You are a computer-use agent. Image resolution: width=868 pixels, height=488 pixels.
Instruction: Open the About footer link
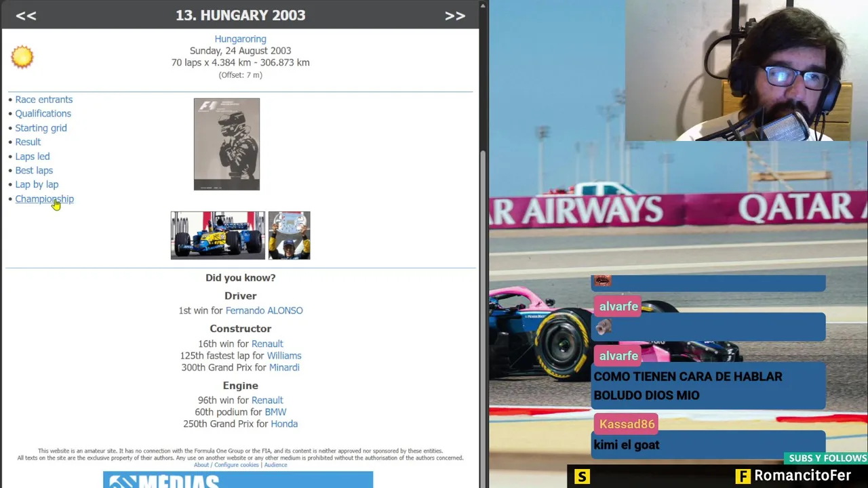click(201, 465)
